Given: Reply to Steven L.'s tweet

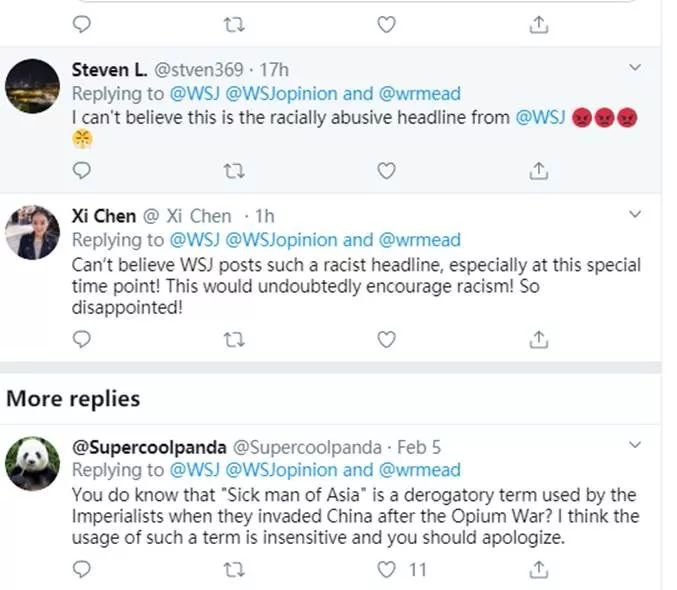Looking at the screenshot, I should pos(82,171).
